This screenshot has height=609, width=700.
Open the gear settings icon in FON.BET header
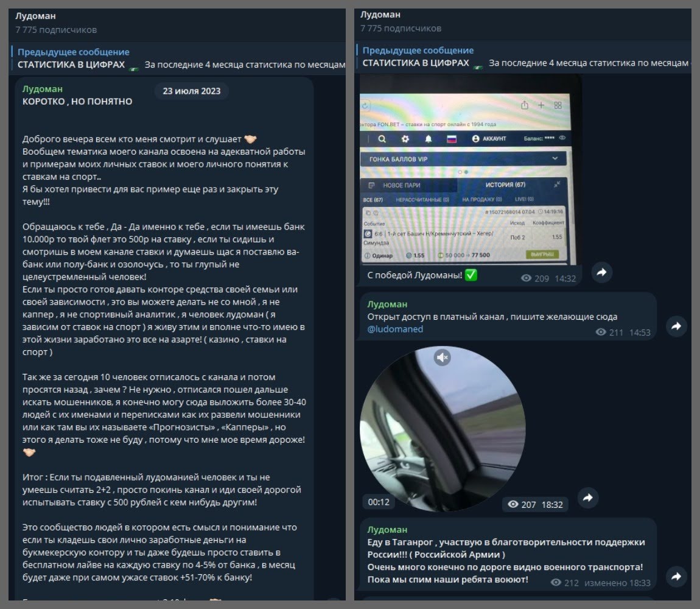click(x=405, y=139)
